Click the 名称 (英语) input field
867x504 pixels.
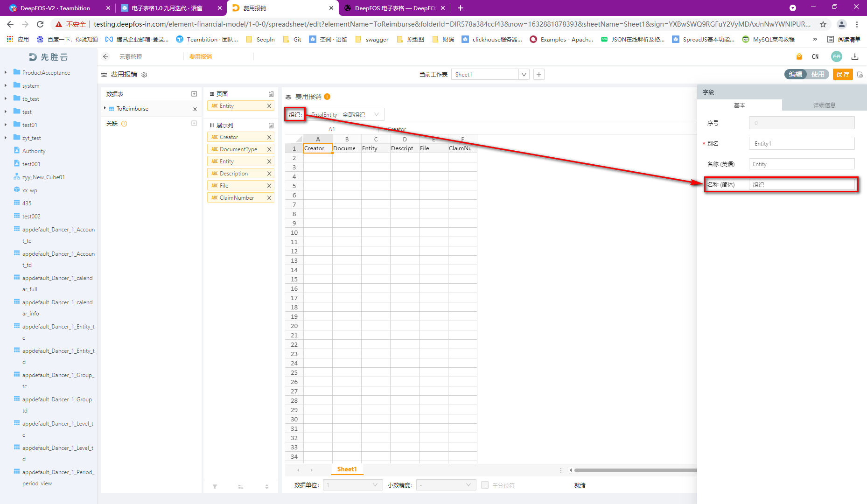[x=802, y=164]
